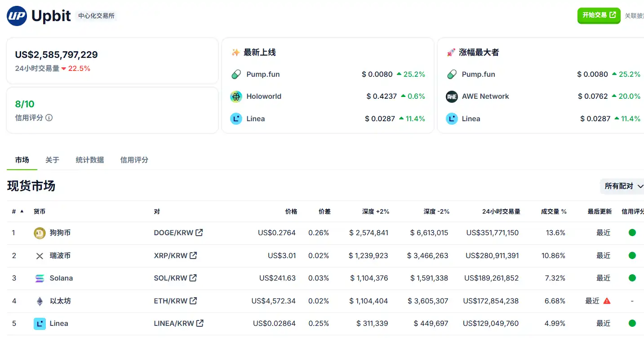Switch to the 市场 tab
The image size is (644, 338).
coord(22,160)
